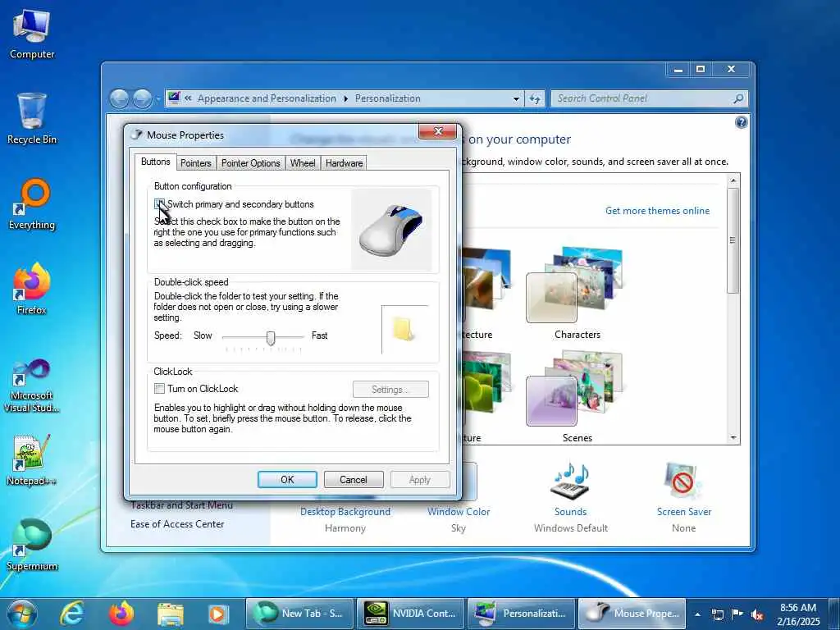
Task: Open the address bar history dropdown
Action: 516,98
